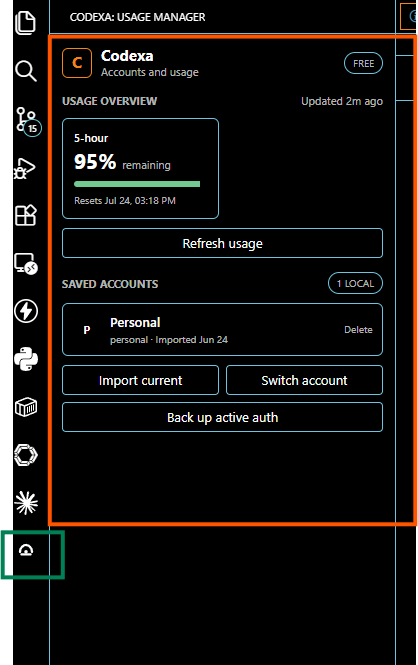This screenshot has width=418, height=665.
Task: Click the FREE plan badge
Action: point(363,64)
